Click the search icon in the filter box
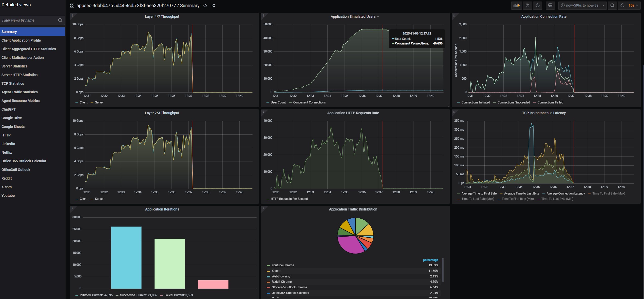This screenshot has height=299, width=644. pyautogui.click(x=60, y=20)
